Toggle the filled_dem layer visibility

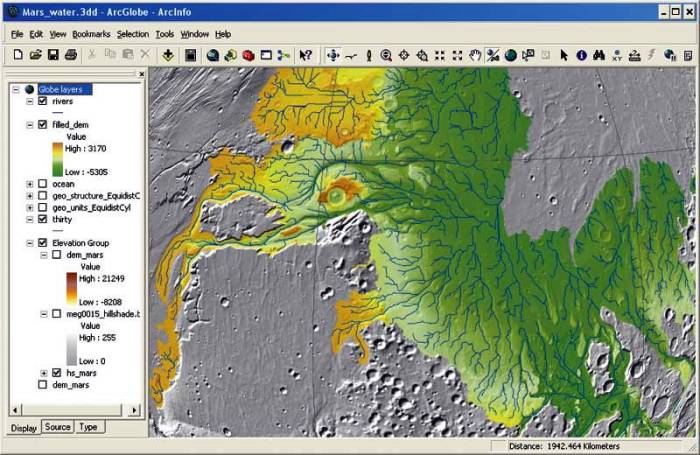click(42, 125)
